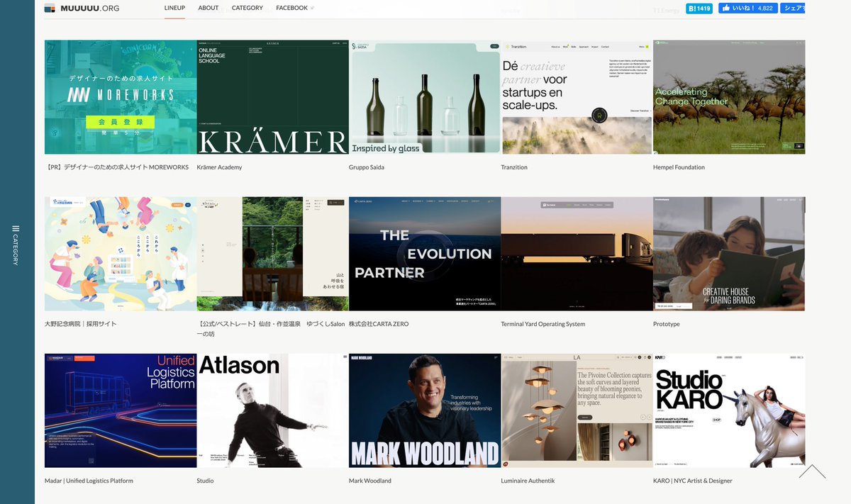Image resolution: width=851 pixels, height=504 pixels.
Task: Click the Hempel Foundation caption link
Action: 679,167
